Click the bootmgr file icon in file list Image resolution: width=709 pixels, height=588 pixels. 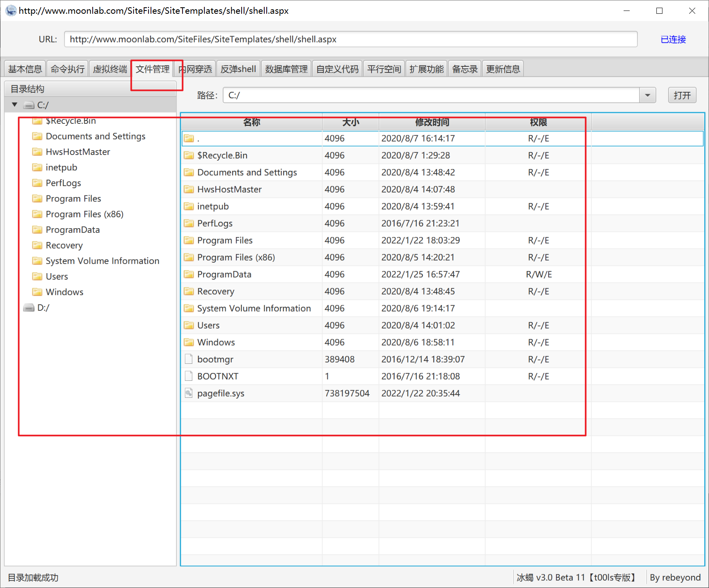189,359
